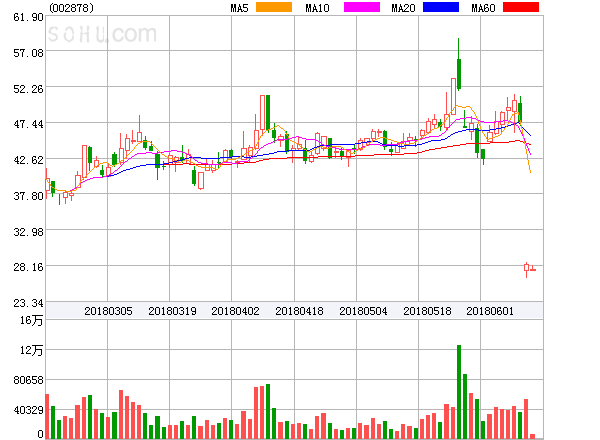This screenshot has height=440, width=600.
Task: Click the 61.90 price axis label
Action: (28, 17)
